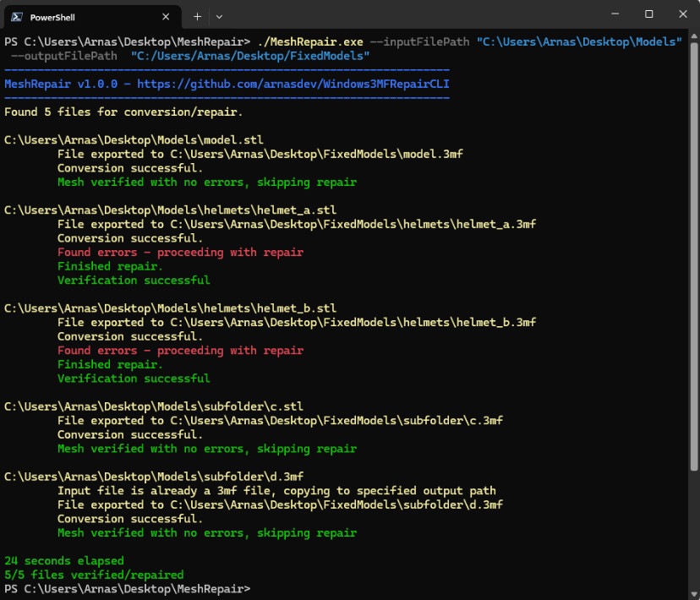Click the Models\model.stl path line
Image resolution: width=700 pixels, height=600 pixels.
click(134, 140)
